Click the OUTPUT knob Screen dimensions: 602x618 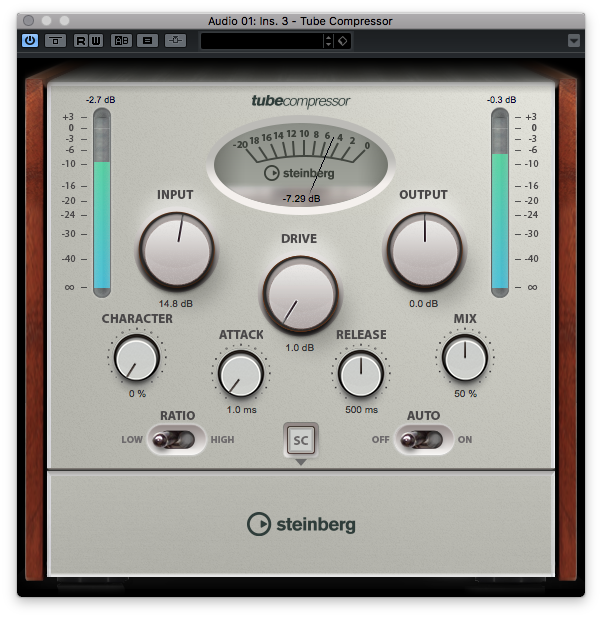tap(425, 249)
